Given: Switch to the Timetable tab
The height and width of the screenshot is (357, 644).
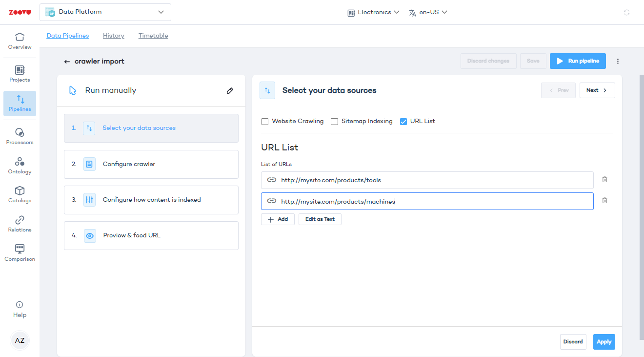Looking at the screenshot, I should point(153,36).
